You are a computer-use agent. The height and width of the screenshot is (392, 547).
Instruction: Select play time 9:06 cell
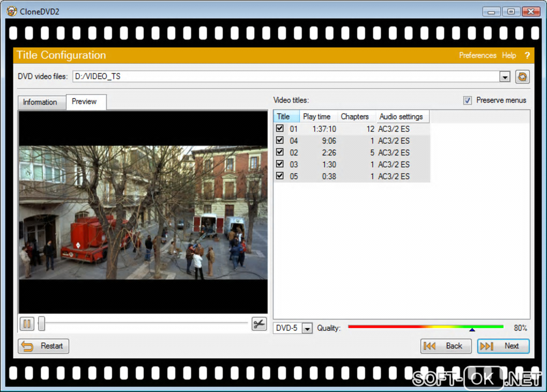[329, 141]
